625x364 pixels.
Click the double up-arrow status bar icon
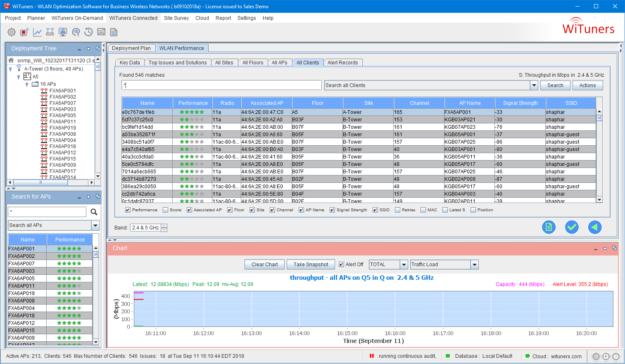[x=596, y=357]
